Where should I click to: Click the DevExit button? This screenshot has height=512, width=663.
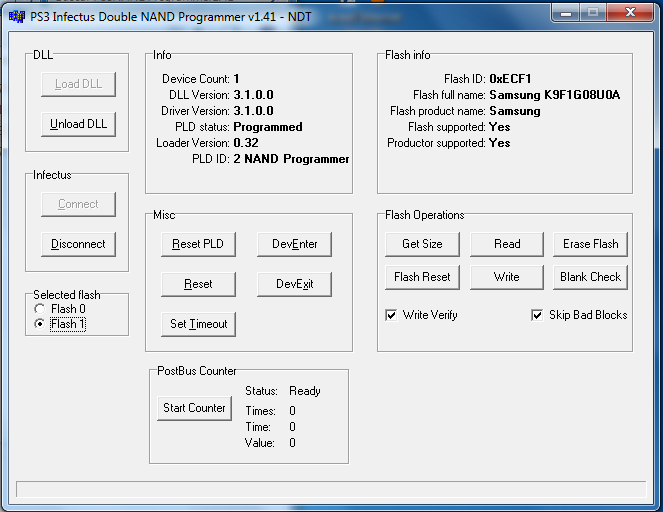pyautogui.click(x=294, y=284)
